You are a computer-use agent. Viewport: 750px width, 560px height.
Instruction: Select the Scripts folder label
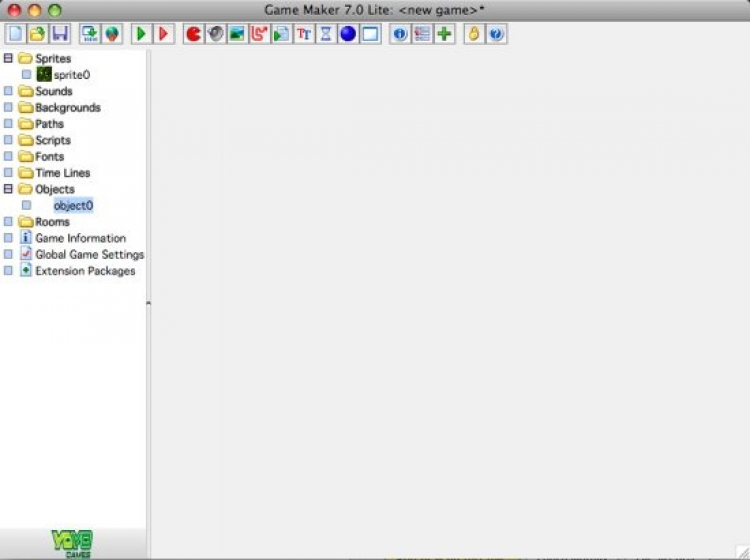(53, 140)
